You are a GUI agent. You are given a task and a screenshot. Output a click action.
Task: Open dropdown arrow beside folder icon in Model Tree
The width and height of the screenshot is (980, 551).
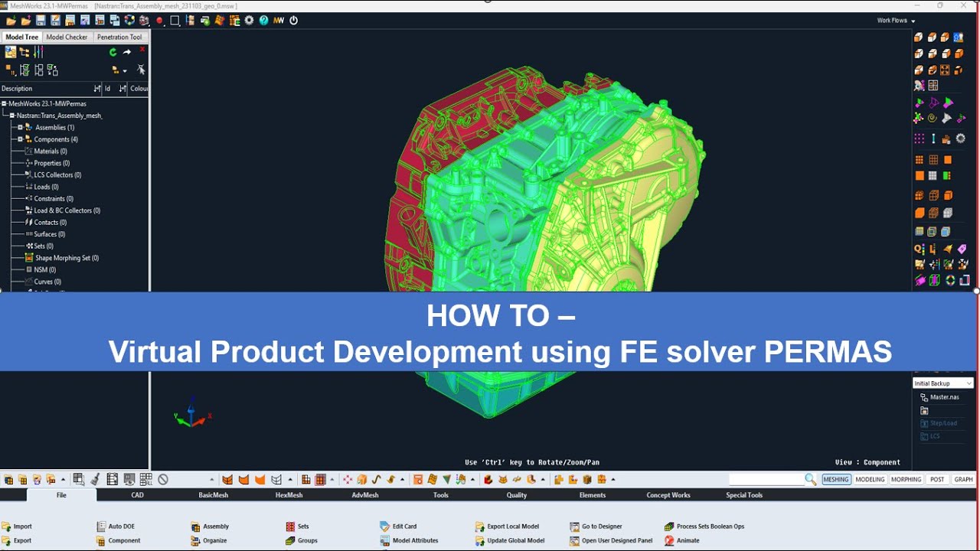pos(125,70)
